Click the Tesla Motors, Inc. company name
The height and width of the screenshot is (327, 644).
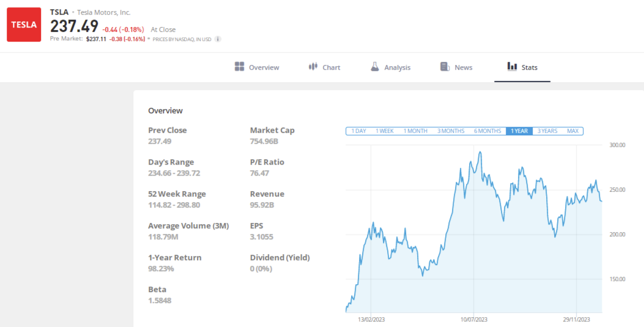click(x=104, y=12)
